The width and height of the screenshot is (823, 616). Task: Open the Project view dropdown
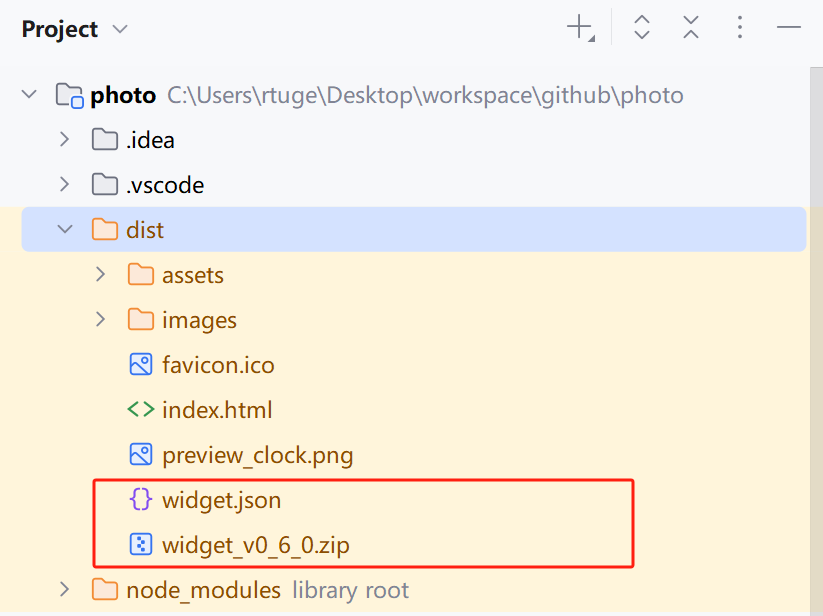[120, 29]
